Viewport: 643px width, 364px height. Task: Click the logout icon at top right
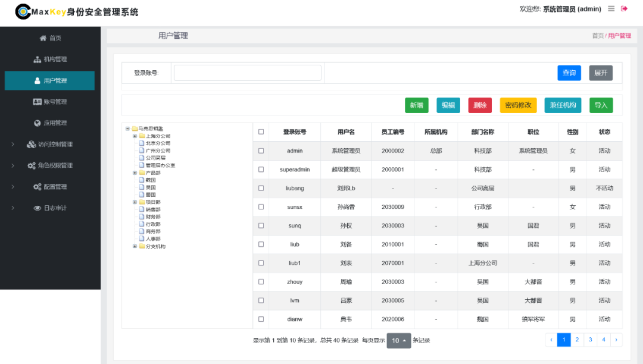click(x=624, y=8)
